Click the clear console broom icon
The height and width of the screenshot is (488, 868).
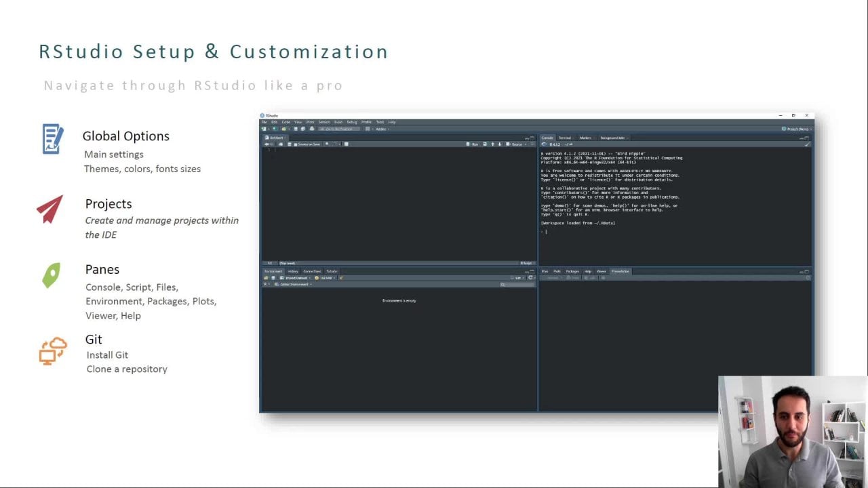coord(807,144)
